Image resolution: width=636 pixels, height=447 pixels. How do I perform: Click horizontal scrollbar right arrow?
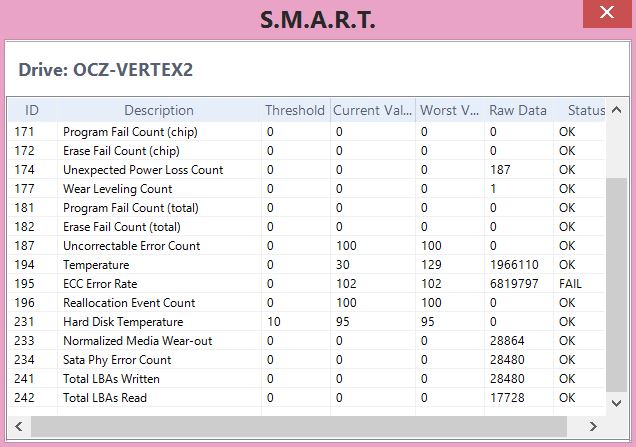pyautogui.click(x=593, y=426)
